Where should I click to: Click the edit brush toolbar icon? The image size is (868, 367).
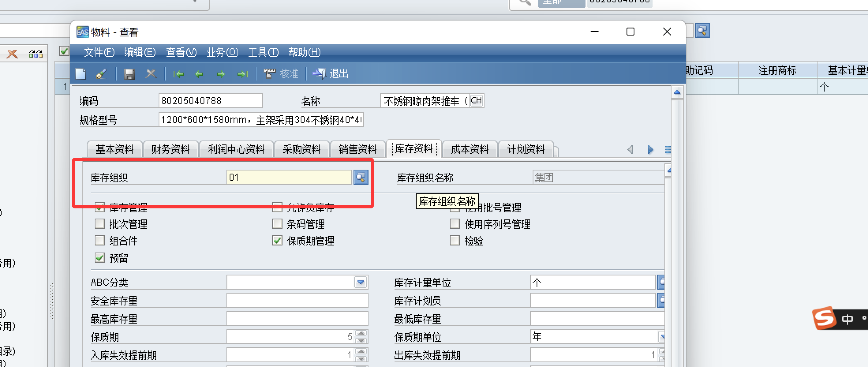[x=101, y=74]
